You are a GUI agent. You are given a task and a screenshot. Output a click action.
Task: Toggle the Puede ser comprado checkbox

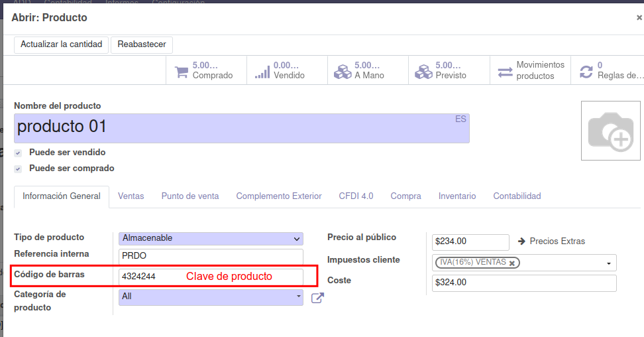pos(18,168)
